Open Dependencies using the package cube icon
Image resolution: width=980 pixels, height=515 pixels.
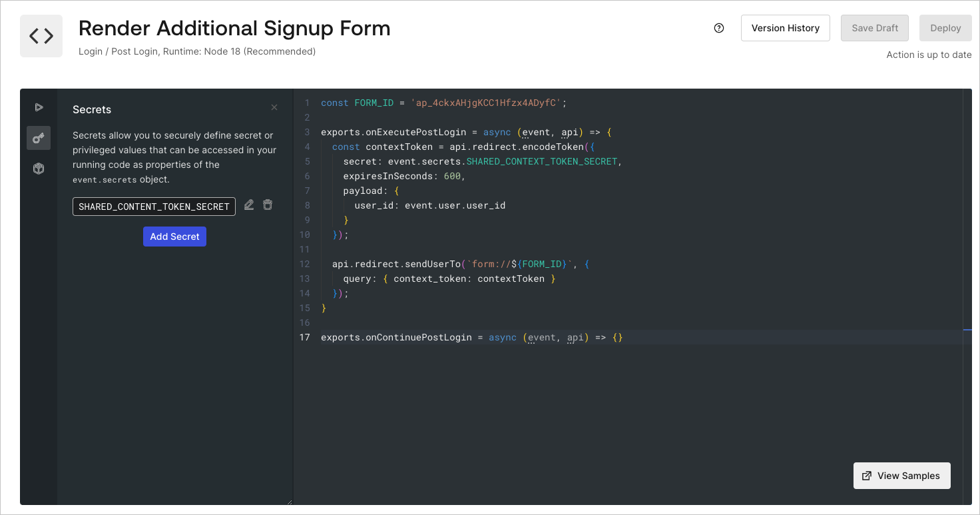point(38,169)
